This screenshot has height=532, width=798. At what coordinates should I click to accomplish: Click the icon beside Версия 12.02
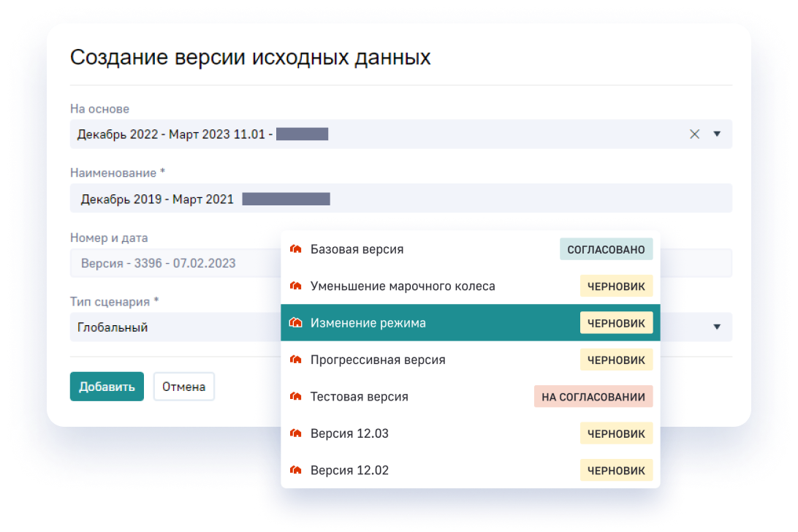296,470
